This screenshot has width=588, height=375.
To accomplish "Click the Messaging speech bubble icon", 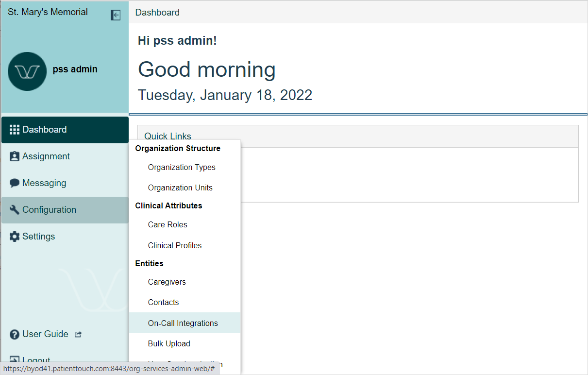I will coord(15,183).
